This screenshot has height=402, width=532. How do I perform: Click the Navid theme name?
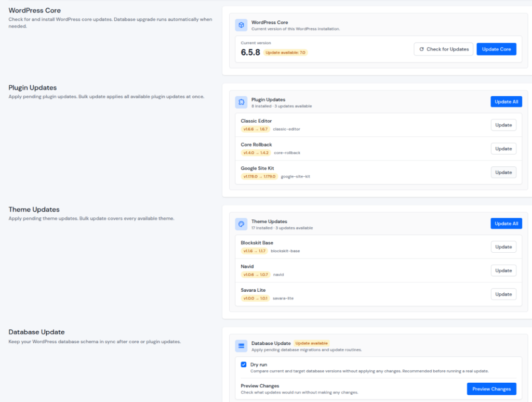247,267
